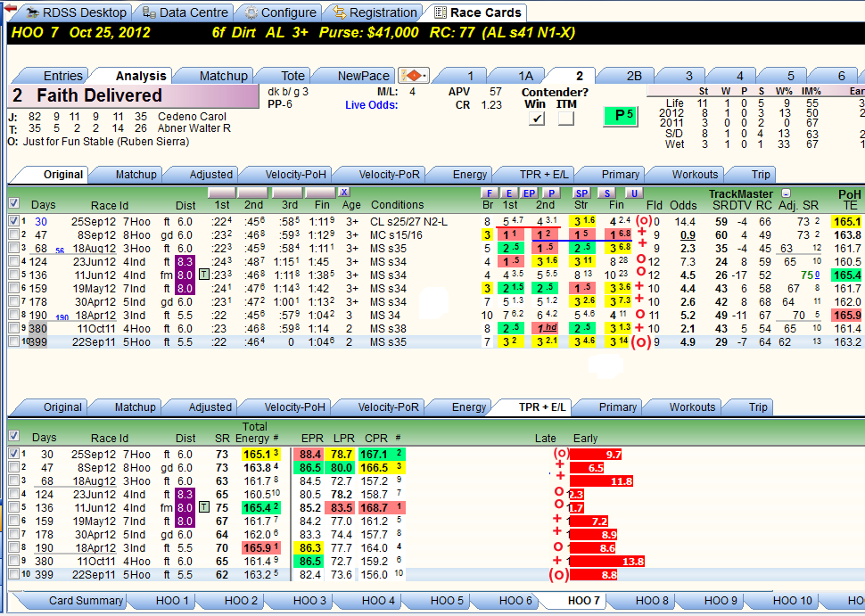Click the SP running-style button
The image size is (865, 616).
[581, 193]
